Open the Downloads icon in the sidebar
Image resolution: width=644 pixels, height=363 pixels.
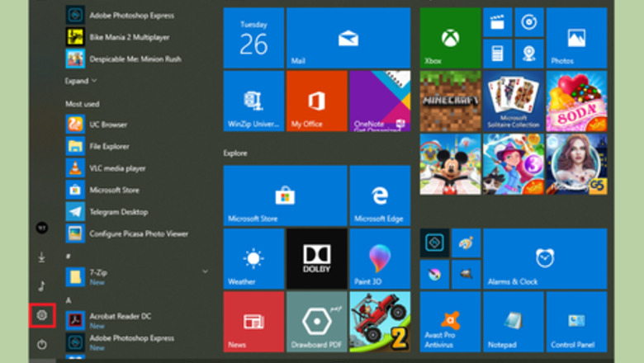42,257
